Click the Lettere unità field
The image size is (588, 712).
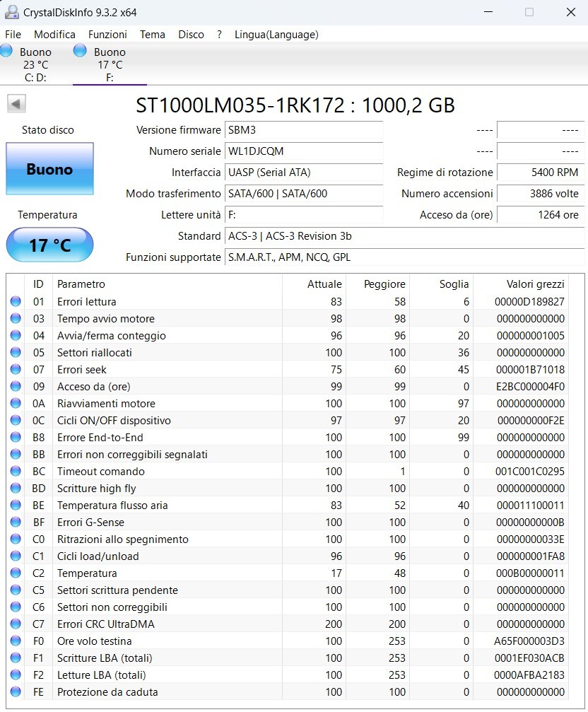(x=304, y=215)
